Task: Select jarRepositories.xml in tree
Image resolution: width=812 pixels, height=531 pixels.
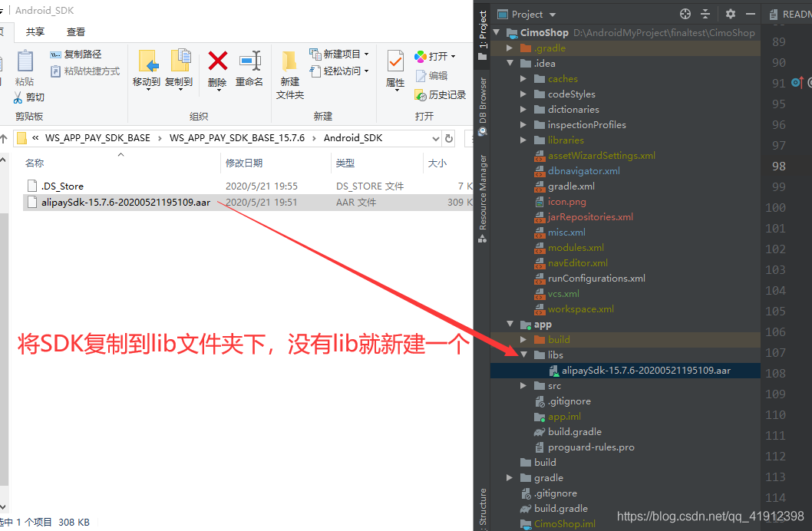Action: [x=590, y=217]
